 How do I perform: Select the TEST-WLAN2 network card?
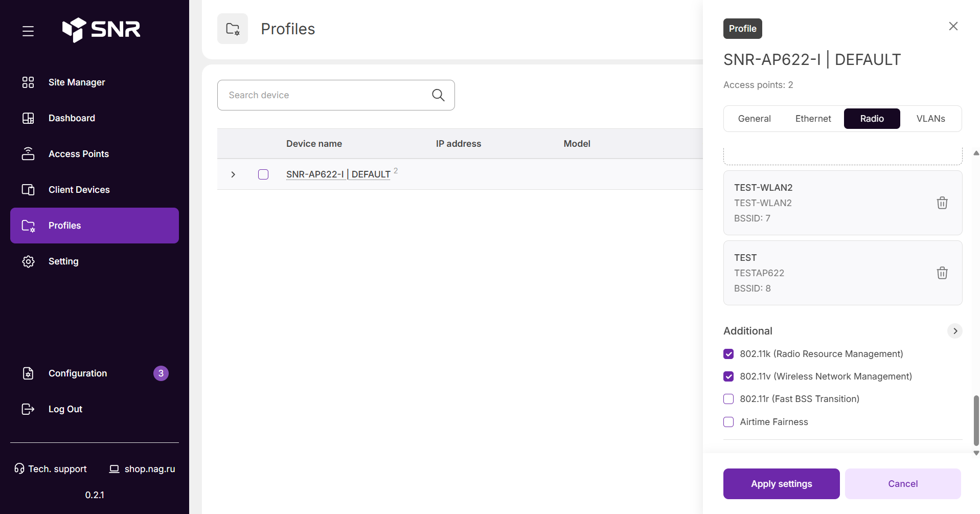click(x=842, y=203)
